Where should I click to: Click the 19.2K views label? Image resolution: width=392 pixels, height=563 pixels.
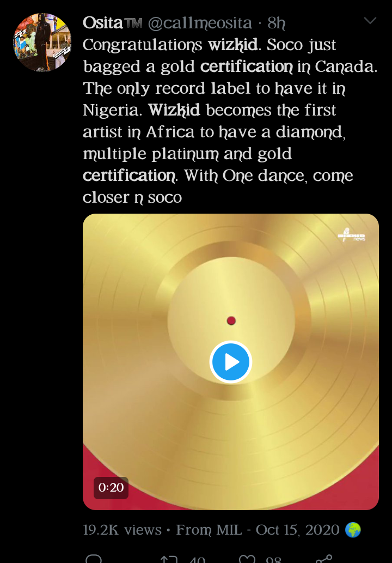point(122,530)
